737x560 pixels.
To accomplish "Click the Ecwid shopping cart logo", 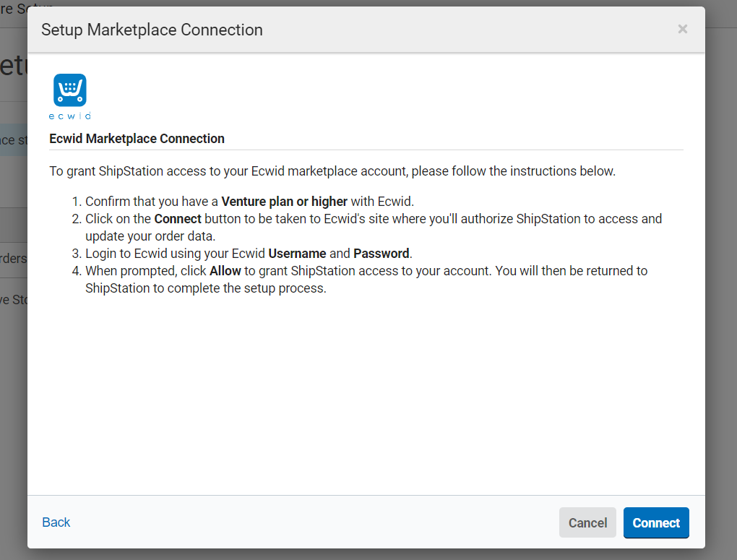I will coord(70,90).
